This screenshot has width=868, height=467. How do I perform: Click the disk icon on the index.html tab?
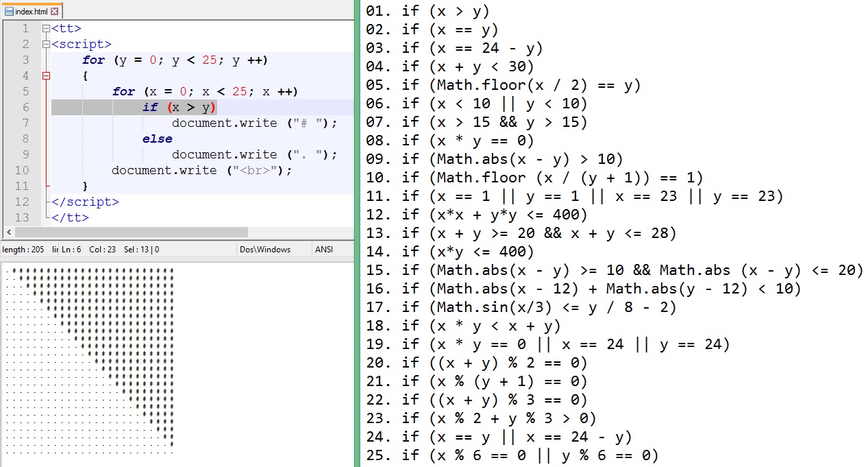pyautogui.click(x=10, y=12)
